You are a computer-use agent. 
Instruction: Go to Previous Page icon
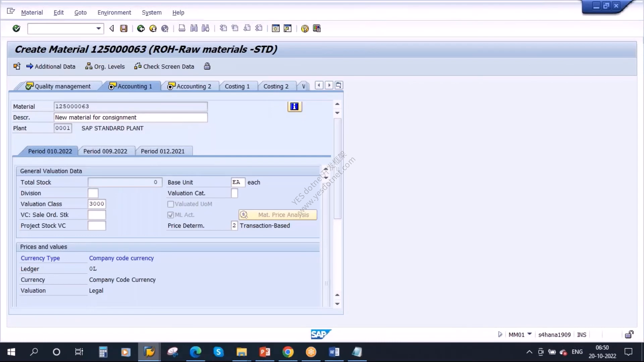235,28
